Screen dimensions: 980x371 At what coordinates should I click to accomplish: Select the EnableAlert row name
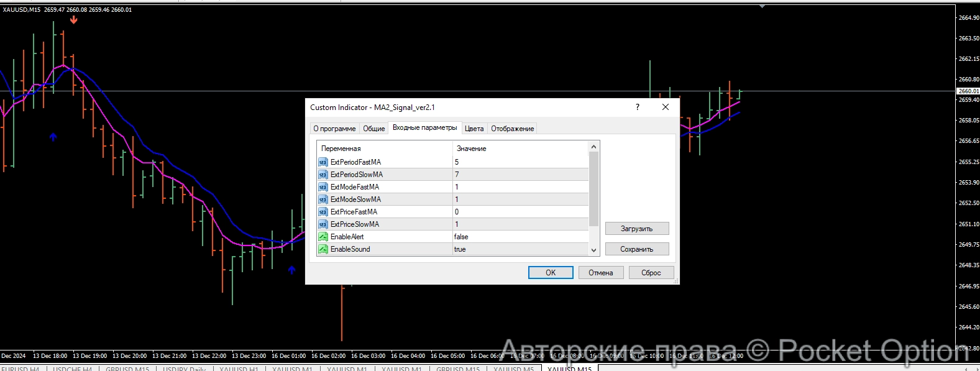click(347, 237)
